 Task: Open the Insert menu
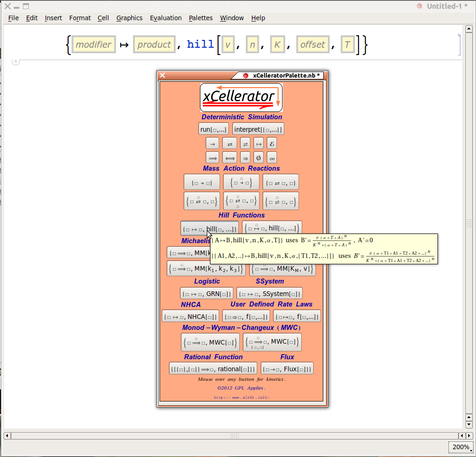click(54, 18)
